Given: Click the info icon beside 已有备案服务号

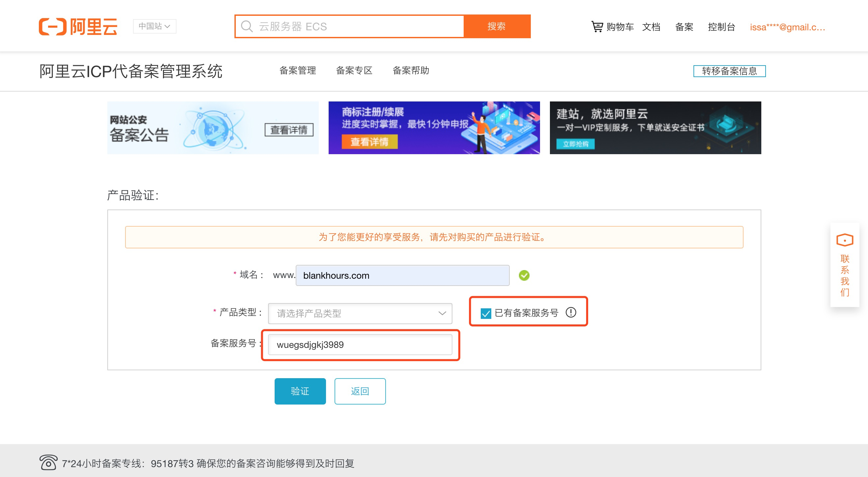Looking at the screenshot, I should pyautogui.click(x=571, y=313).
